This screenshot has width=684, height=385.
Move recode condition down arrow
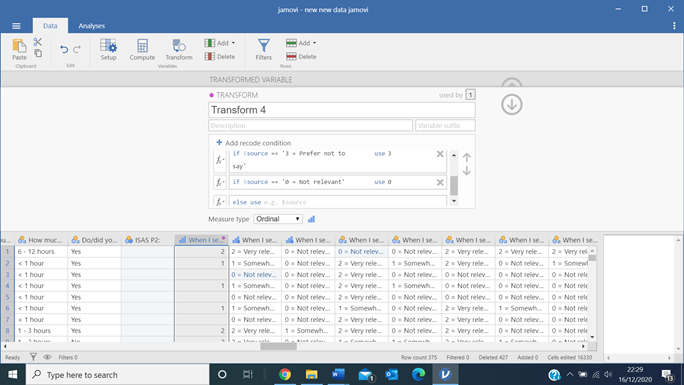(467, 170)
